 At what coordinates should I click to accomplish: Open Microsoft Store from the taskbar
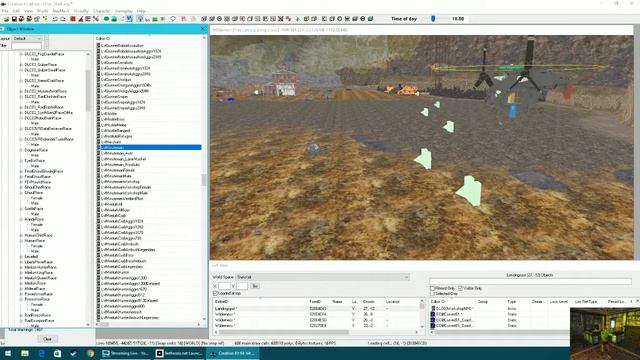pyautogui.click(x=58, y=353)
